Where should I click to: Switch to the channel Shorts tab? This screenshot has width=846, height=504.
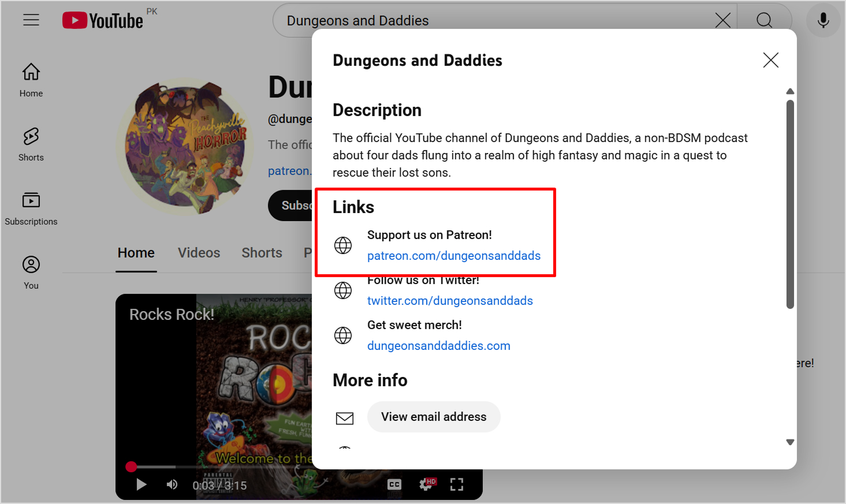pyautogui.click(x=262, y=253)
